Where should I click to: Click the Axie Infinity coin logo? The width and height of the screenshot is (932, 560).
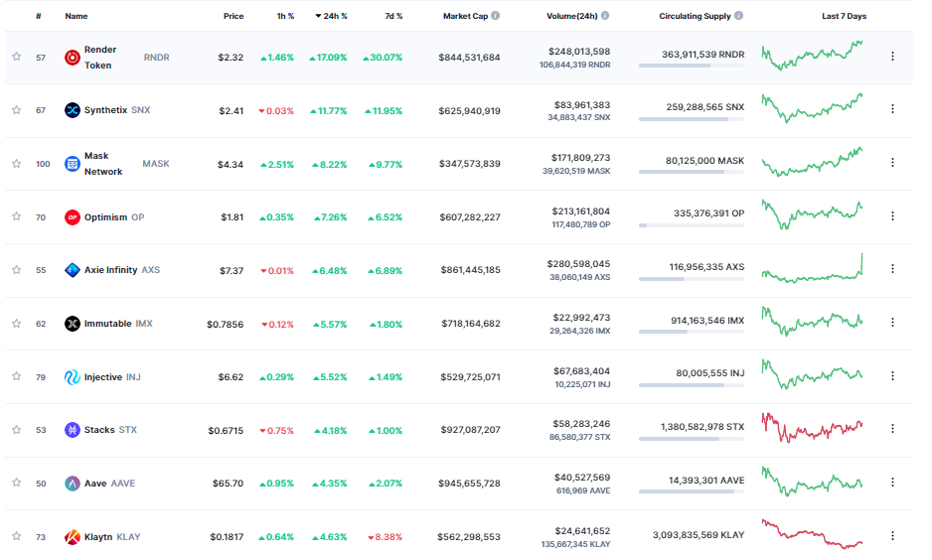pyautogui.click(x=73, y=270)
